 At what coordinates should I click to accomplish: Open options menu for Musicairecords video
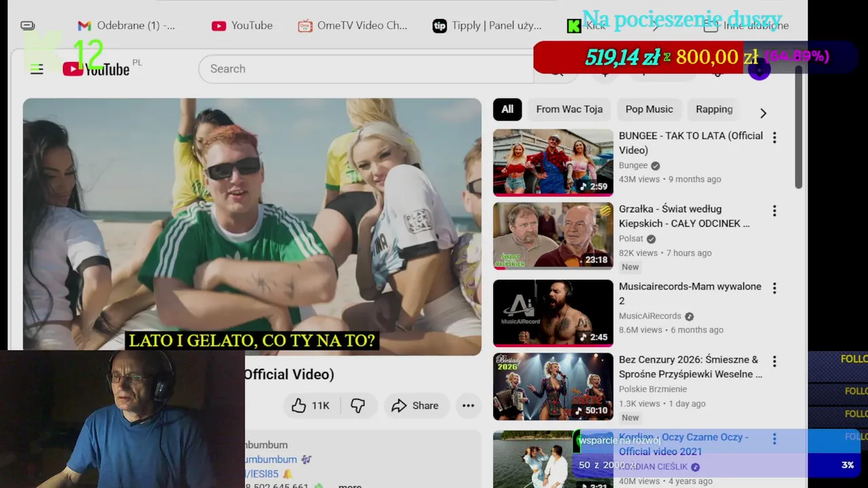click(x=774, y=288)
